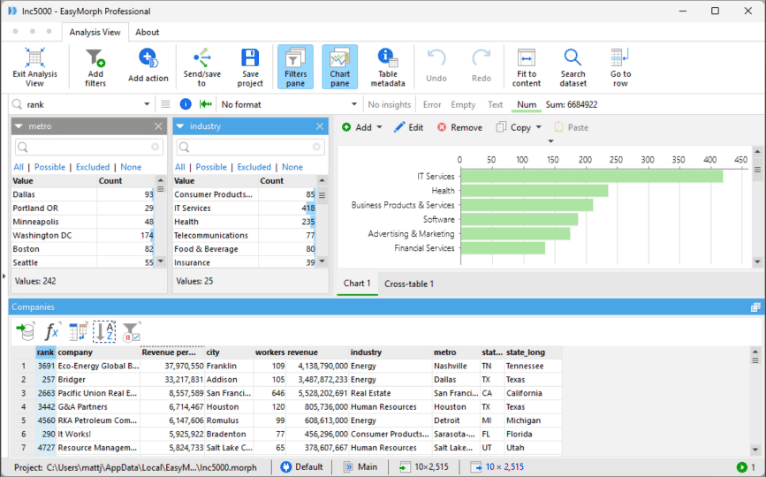Switch to the Analysis View tab
Image resolution: width=766 pixels, height=477 pixels.
(95, 32)
